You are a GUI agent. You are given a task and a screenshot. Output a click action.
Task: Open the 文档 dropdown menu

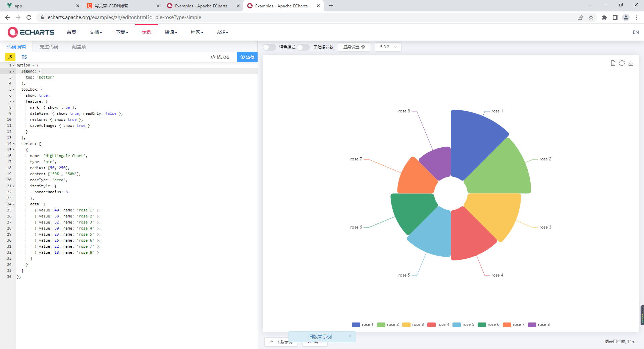click(96, 32)
